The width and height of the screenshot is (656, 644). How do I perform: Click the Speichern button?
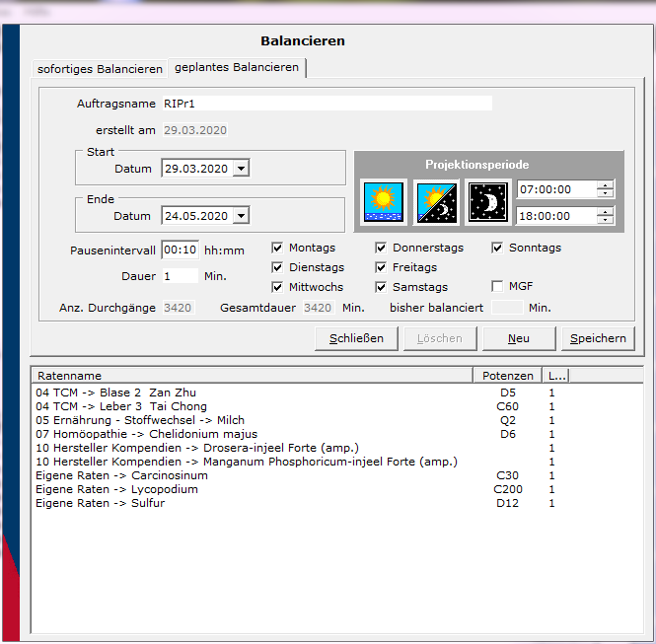pyautogui.click(x=598, y=338)
